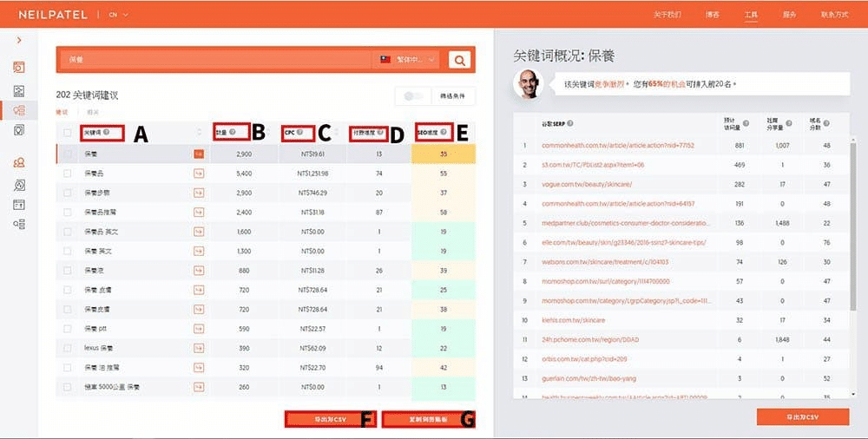This screenshot has height=439, width=868.
Task: Open the 24h.pchome.com.tw/region/DDAD link
Action: (x=590, y=339)
